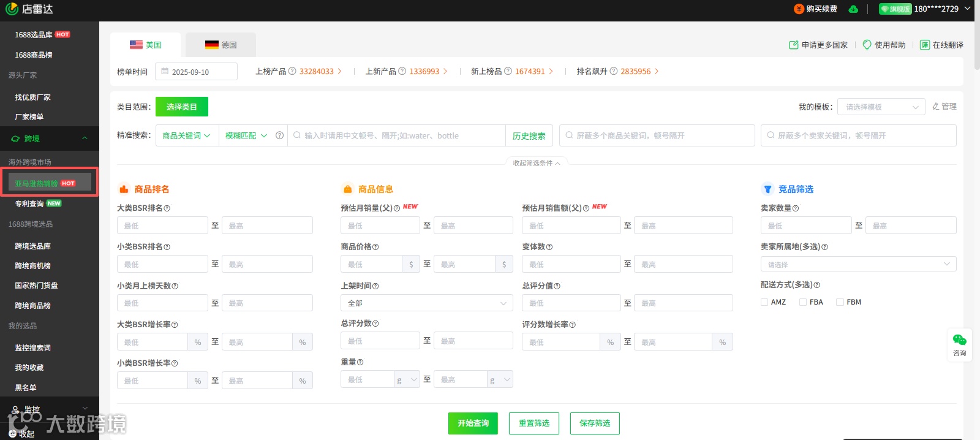Click help icon next to 变体数
980x440 pixels.
tap(549, 247)
